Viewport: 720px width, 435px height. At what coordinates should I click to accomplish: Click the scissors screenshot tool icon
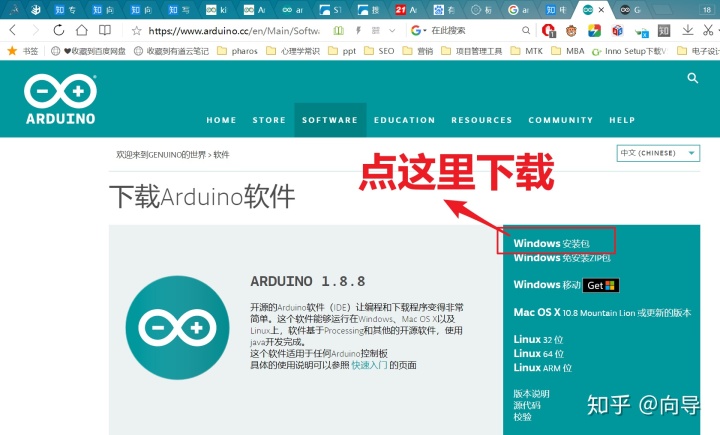(708, 30)
